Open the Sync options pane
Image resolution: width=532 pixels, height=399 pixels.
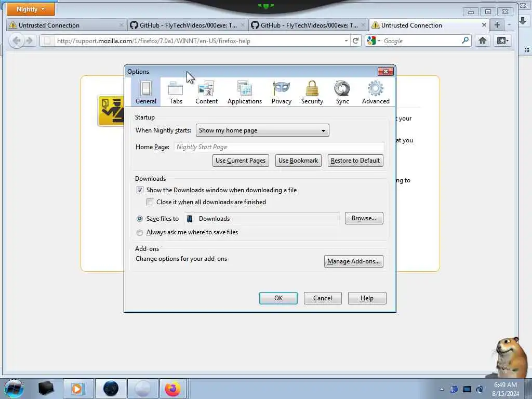tap(342, 92)
